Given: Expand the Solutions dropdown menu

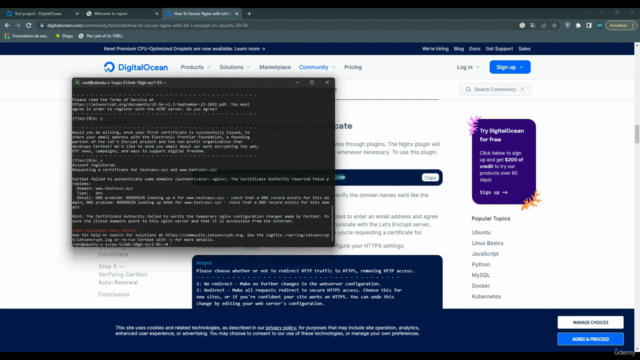Looking at the screenshot, I should 235,67.
